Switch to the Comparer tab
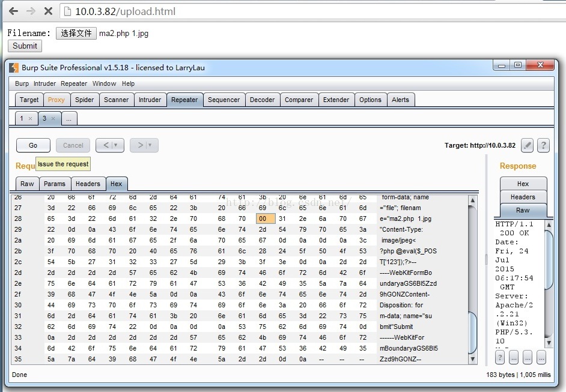The height and width of the screenshot is (392, 566). [299, 100]
